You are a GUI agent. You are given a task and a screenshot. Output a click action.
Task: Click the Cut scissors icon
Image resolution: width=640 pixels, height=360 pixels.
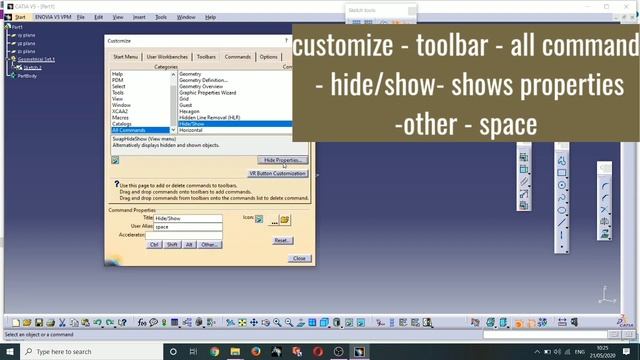(62, 323)
